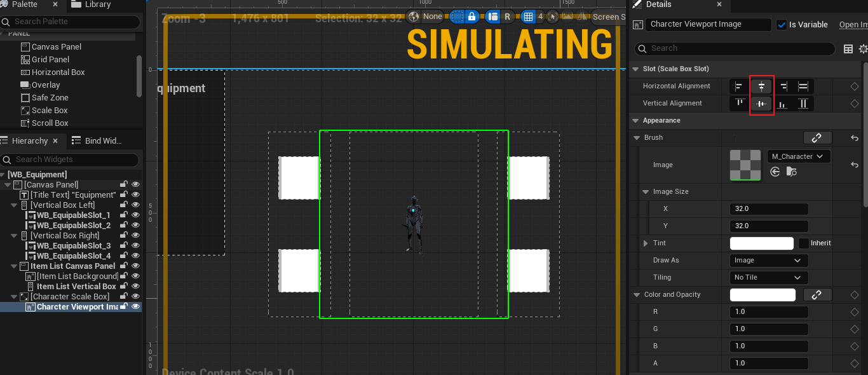
Task: Close the Details tab
Action: [719, 4]
